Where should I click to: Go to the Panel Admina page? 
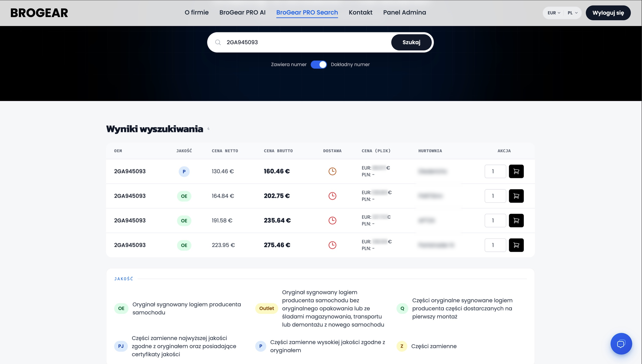(x=405, y=13)
